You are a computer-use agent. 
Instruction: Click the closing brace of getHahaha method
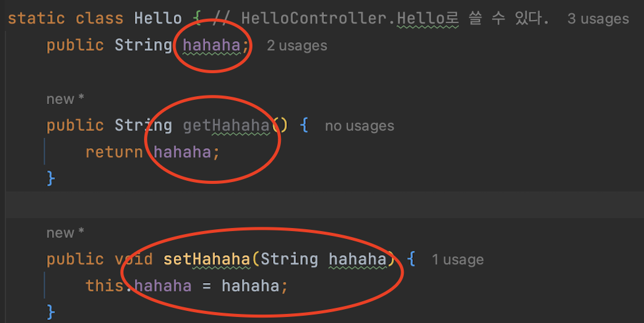[51, 178]
